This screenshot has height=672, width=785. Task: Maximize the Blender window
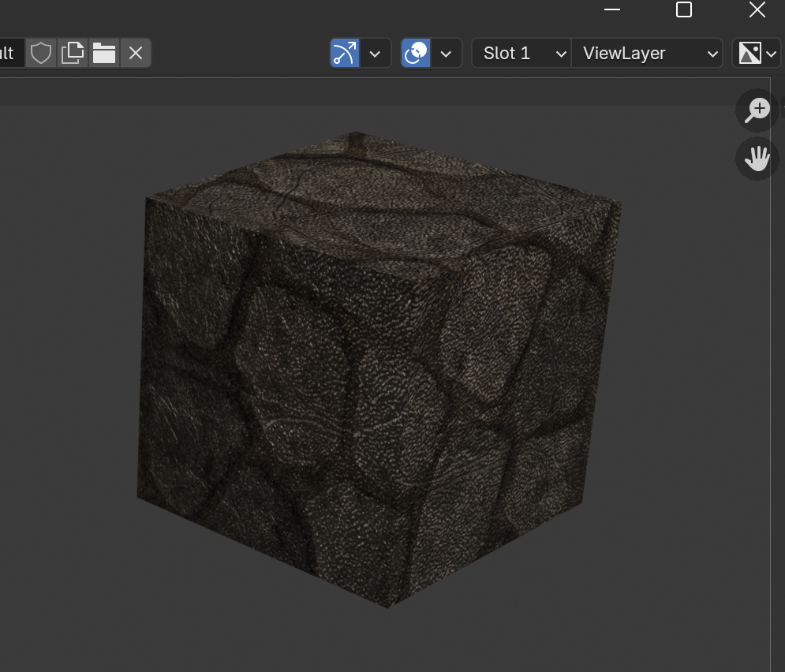(684, 9)
